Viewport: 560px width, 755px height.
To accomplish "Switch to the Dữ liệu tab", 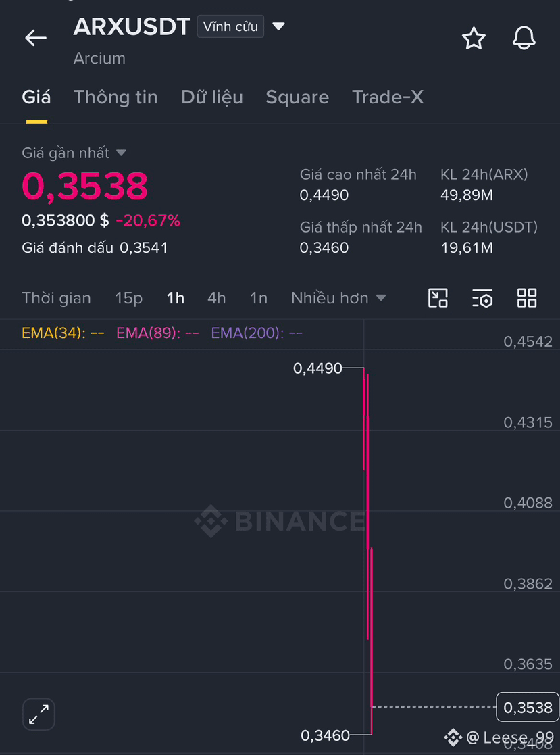I will [211, 97].
